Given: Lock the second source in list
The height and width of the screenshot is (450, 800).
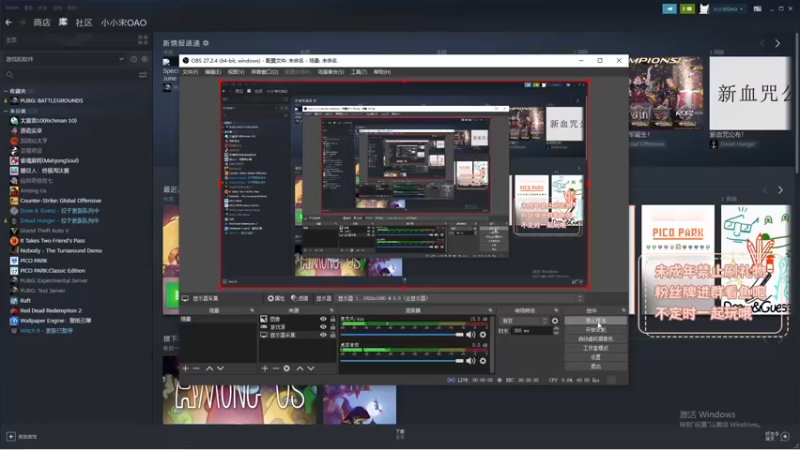Looking at the screenshot, I should [333, 327].
